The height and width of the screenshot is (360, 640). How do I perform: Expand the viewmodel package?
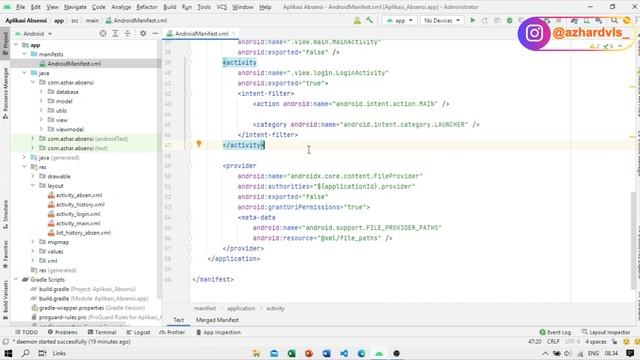(41, 129)
